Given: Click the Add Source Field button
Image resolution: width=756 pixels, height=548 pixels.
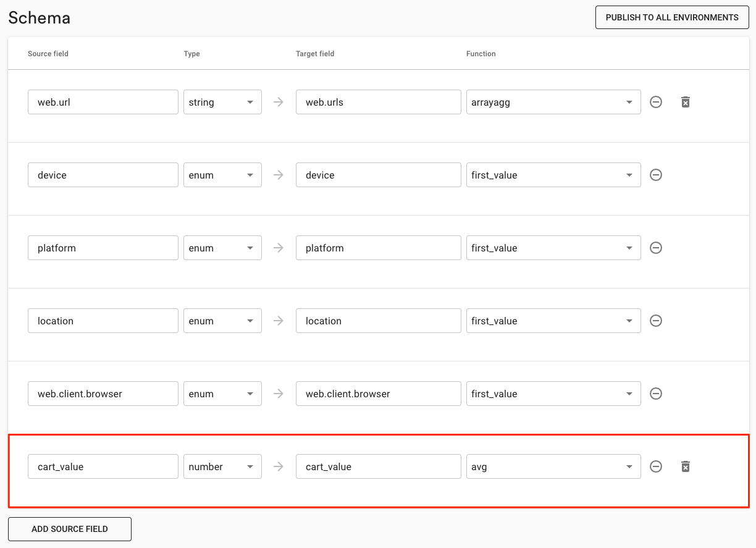Looking at the screenshot, I should [x=70, y=529].
